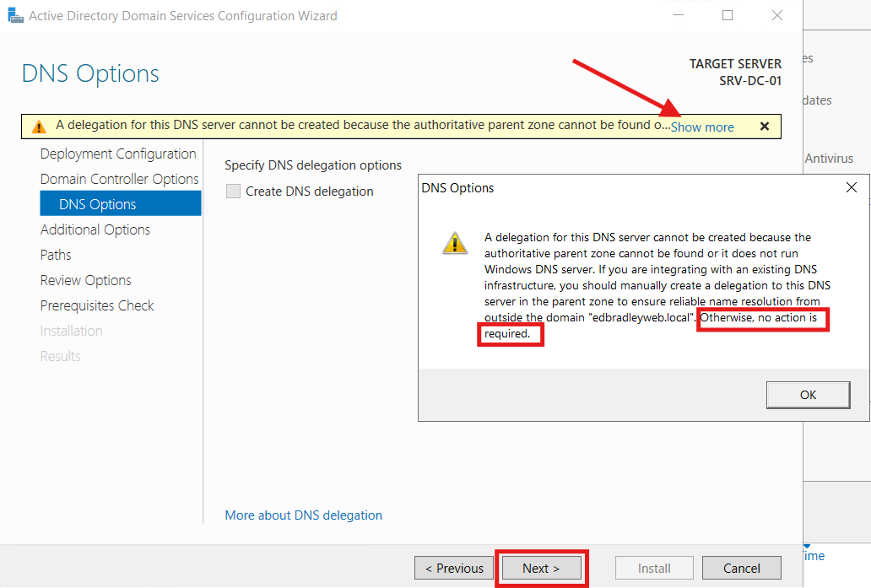The height and width of the screenshot is (588, 871).
Task: Click the Next button
Action: point(541,568)
